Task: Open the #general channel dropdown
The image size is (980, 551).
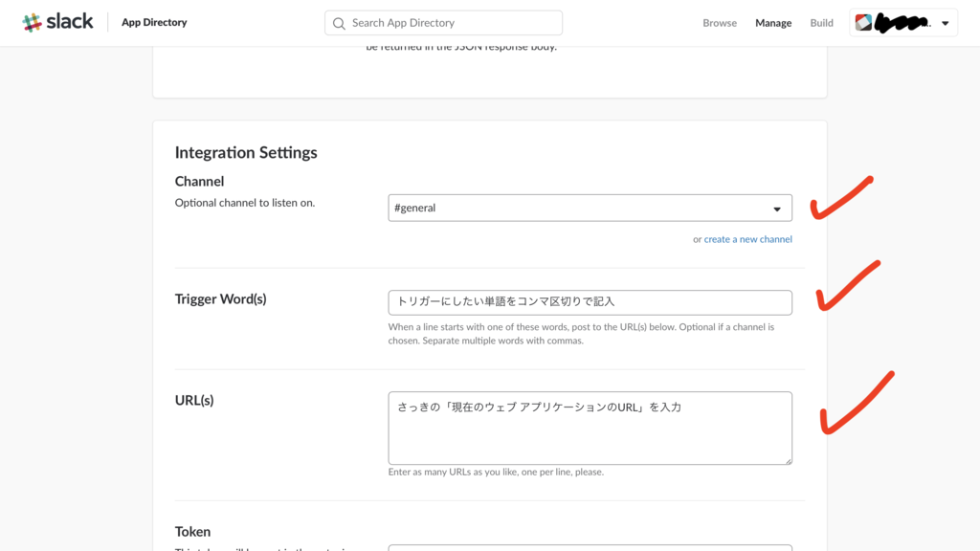Action: (x=590, y=208)
